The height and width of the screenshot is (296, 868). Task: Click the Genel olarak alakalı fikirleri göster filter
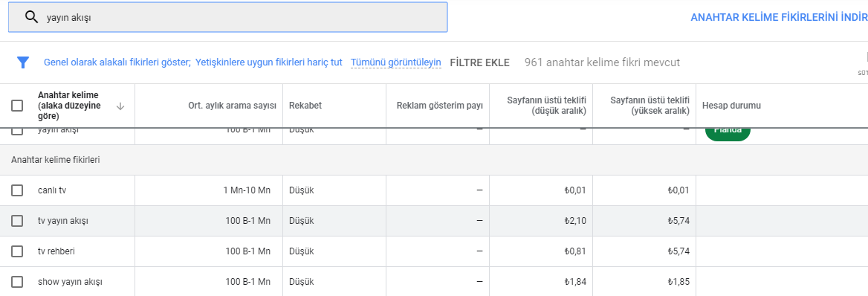pos(117,62)
